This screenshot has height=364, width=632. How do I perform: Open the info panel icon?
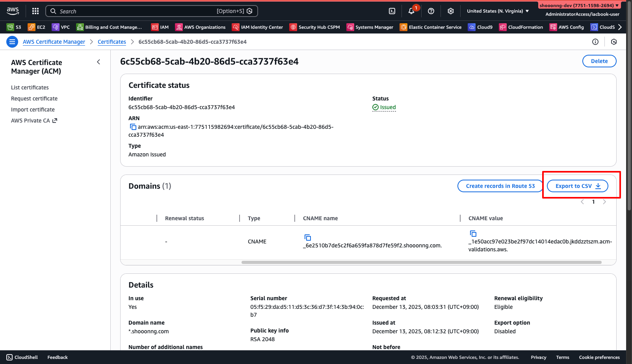(595, 42)
